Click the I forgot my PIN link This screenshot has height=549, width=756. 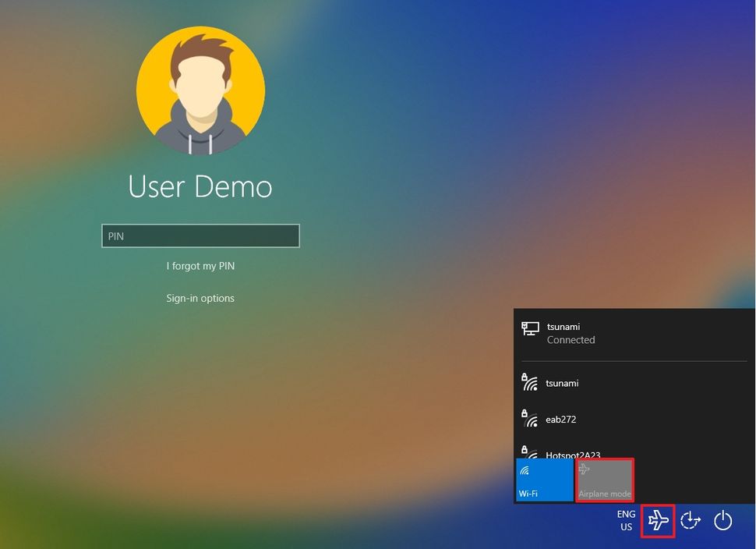tap(200, 266)
